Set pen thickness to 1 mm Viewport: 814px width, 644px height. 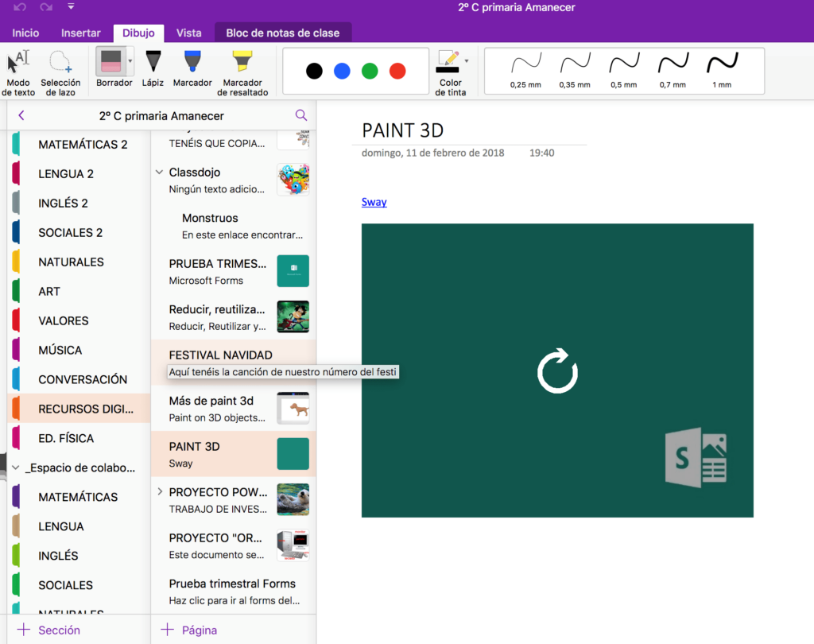click(x=722, y=70)
